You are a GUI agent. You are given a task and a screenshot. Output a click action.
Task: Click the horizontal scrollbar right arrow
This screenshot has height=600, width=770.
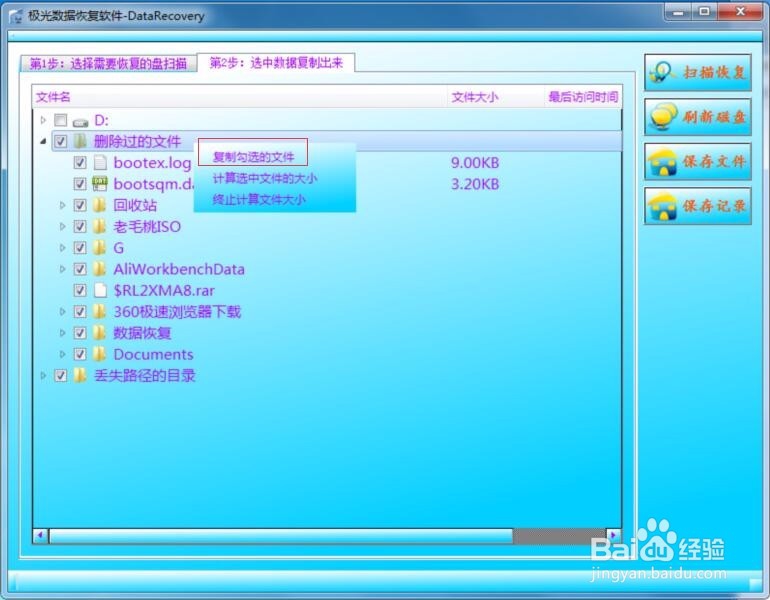613,536
